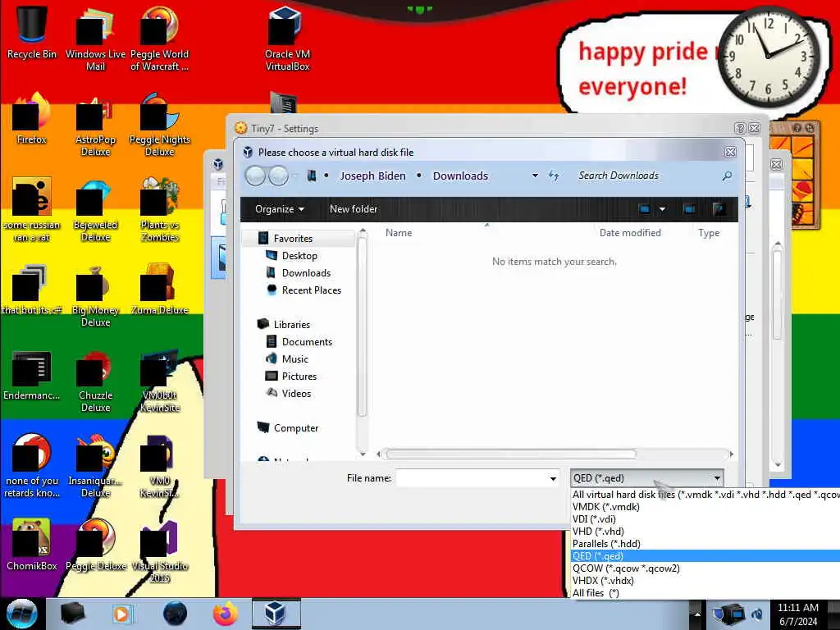This screenshot has height=630, width=840.
Task: Toggle the preview pane button
Action: coord(689,209)
